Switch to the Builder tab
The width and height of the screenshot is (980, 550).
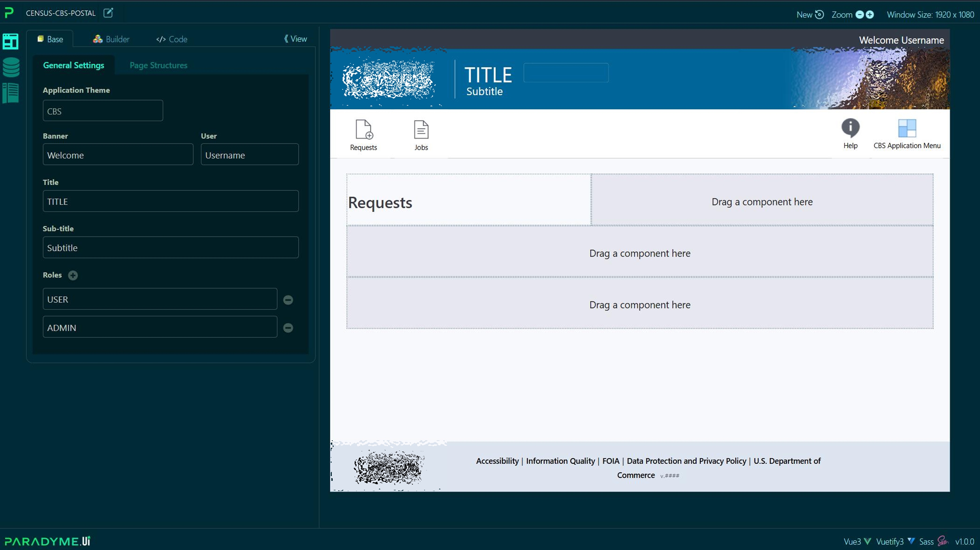coord(111,39)
